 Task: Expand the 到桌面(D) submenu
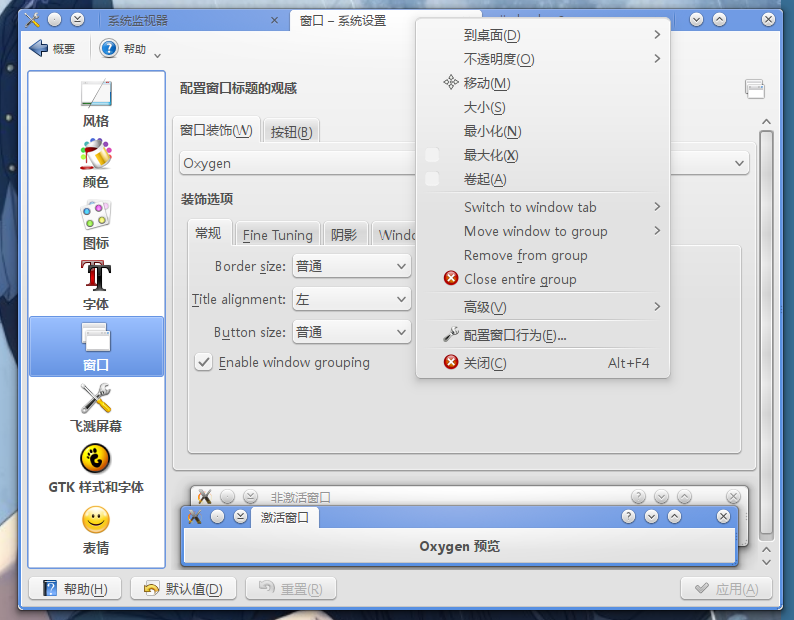tap(543, 35)
